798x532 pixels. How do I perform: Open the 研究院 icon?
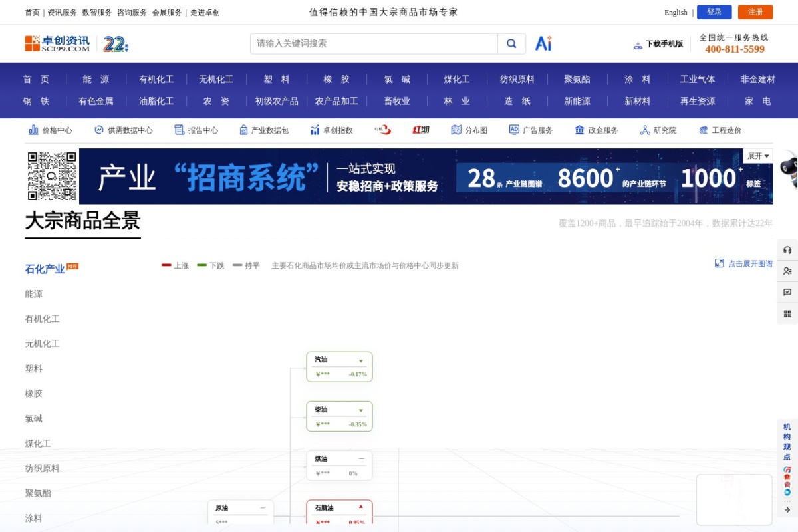(x=645, y=130)
